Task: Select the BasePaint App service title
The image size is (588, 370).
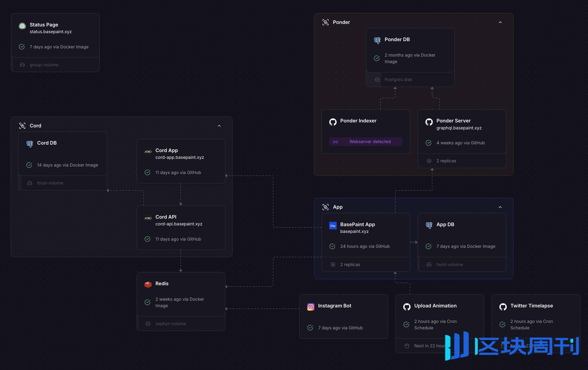Action: 358,224
